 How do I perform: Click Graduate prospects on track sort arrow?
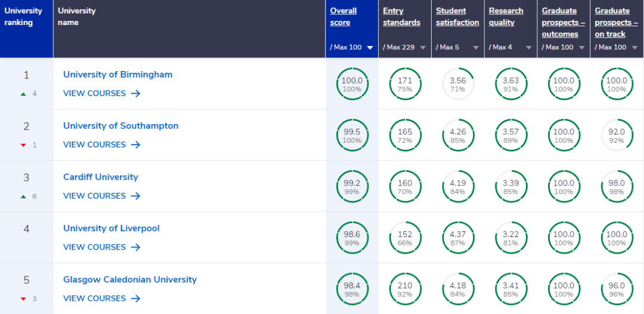click(634, 48)
